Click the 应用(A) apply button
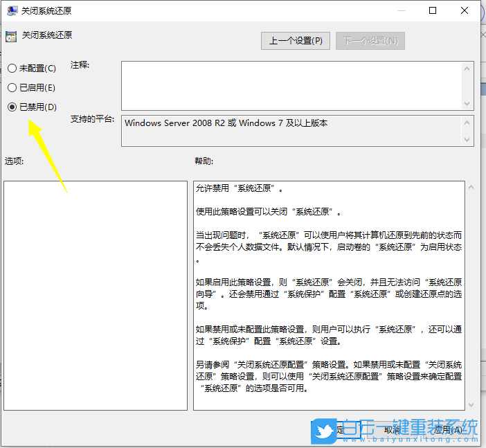The image size is (486, 448). coord(448,430)
